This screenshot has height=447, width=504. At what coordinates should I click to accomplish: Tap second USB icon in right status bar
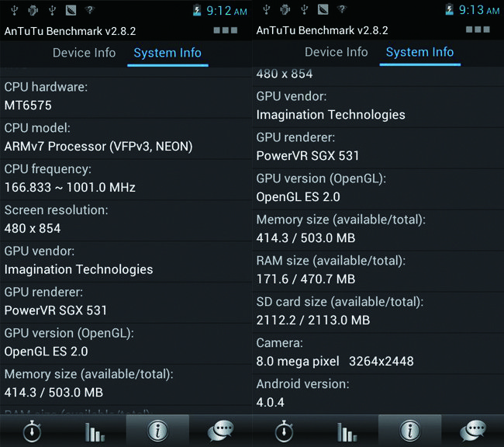[304, 9]
